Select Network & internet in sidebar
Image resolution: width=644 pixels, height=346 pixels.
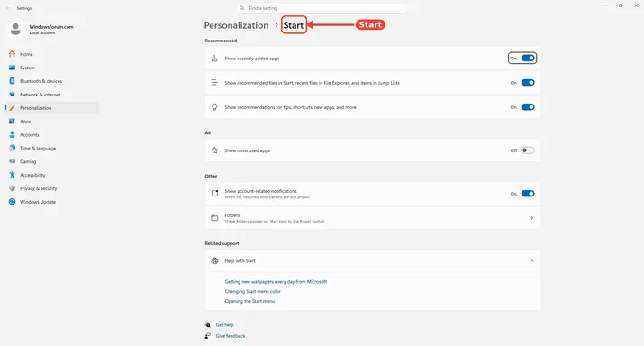coord(41,95)
